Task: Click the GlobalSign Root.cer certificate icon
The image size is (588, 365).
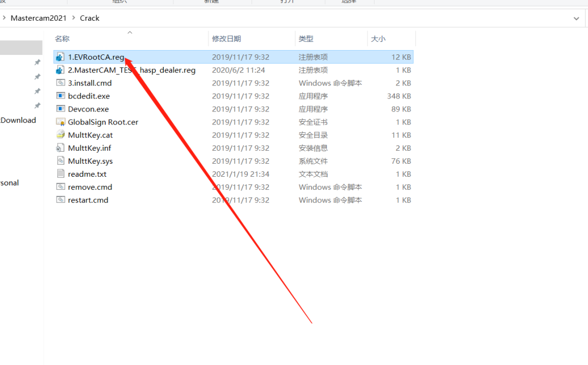Action: 60,122
